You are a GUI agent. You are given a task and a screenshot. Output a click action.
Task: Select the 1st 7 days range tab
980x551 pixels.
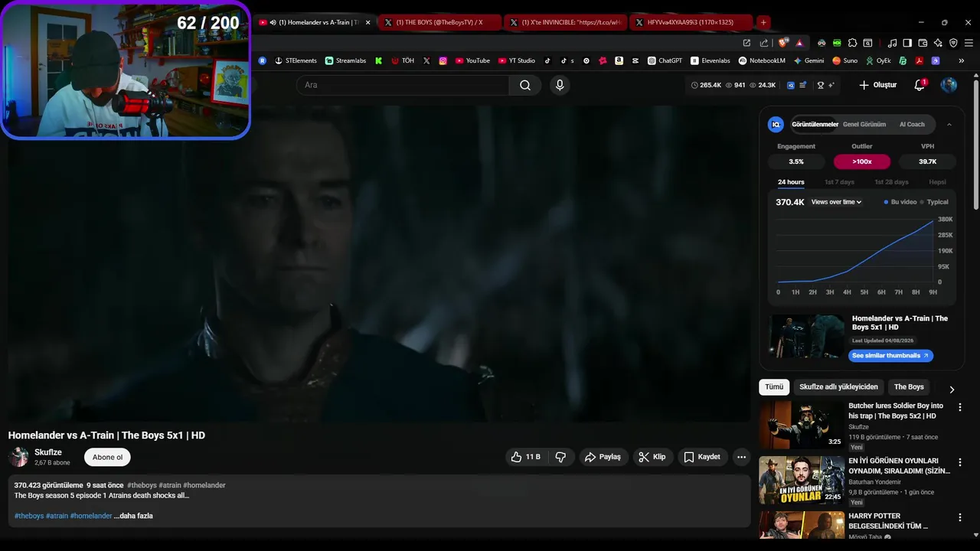tap(839, 182)
